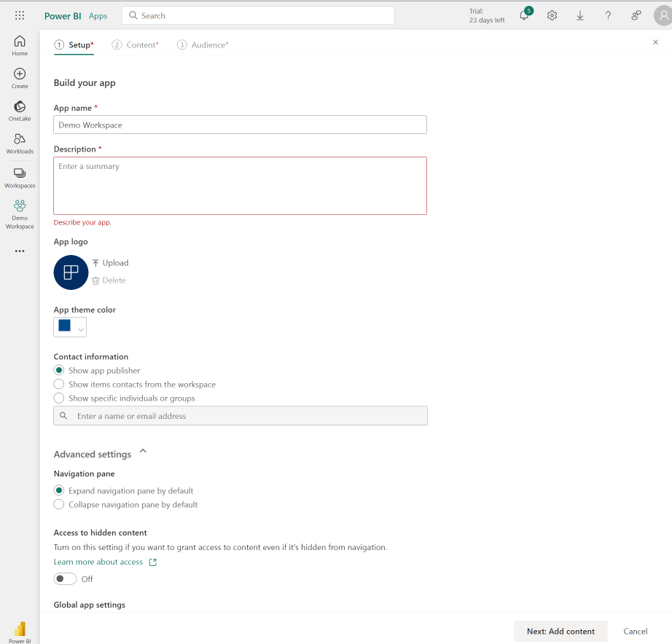Expand the sidebar more options ellipsis
Viewport: 672px width, 644px height.
20,251
